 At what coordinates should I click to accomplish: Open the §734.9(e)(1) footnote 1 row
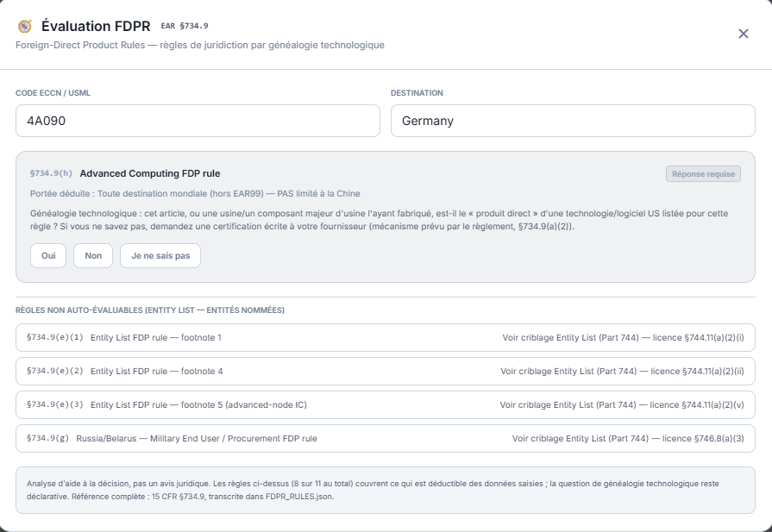tap(386, 338)
